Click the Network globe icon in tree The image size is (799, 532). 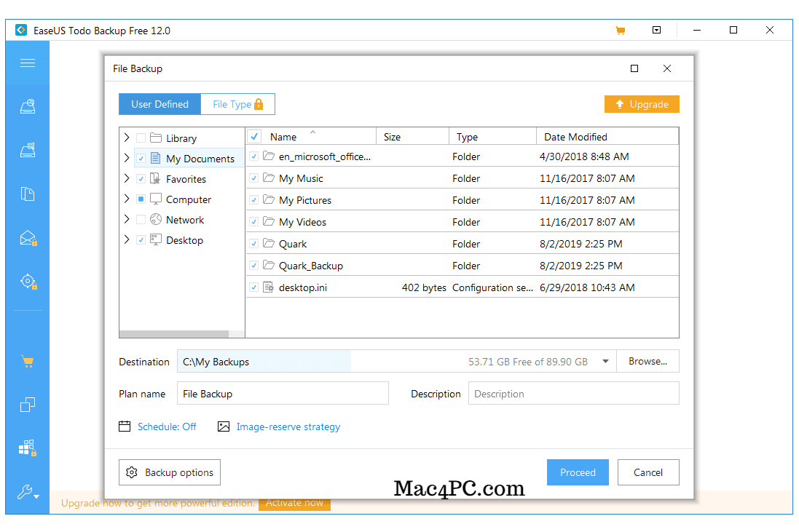[156, 219]
